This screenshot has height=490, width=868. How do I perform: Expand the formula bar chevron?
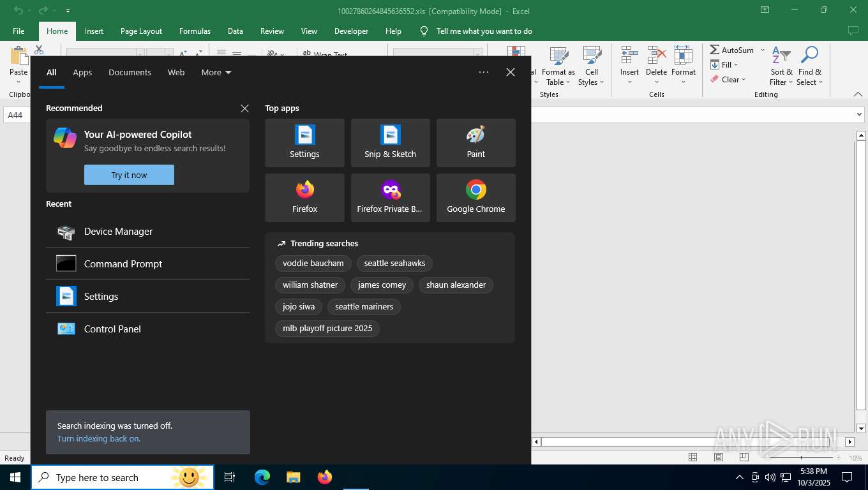pyautogui.click(x=858, y=115)
